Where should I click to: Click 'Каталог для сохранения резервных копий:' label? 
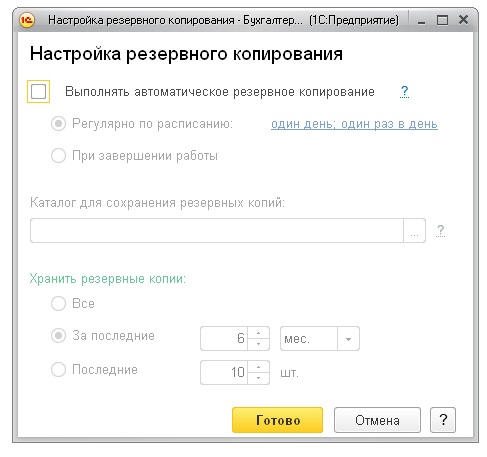[157, 203]
